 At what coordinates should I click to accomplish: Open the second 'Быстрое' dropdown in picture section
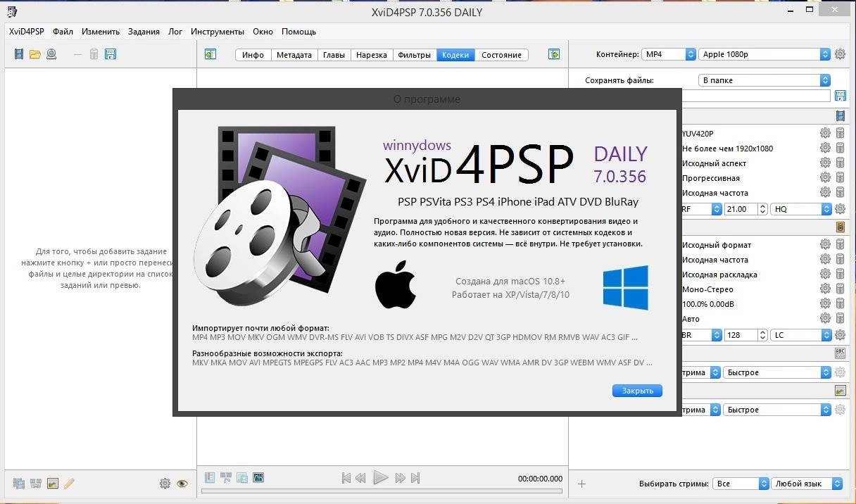777,410
